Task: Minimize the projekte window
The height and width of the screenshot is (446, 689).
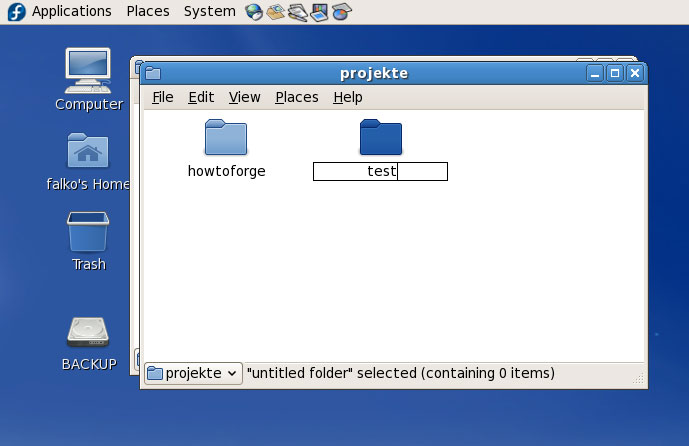Action: [x=595, y=73]
